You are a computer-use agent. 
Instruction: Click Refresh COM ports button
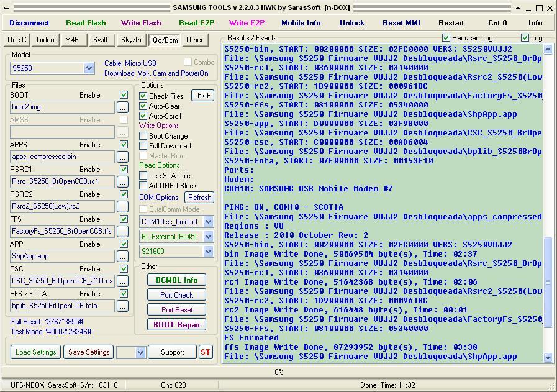199,198
